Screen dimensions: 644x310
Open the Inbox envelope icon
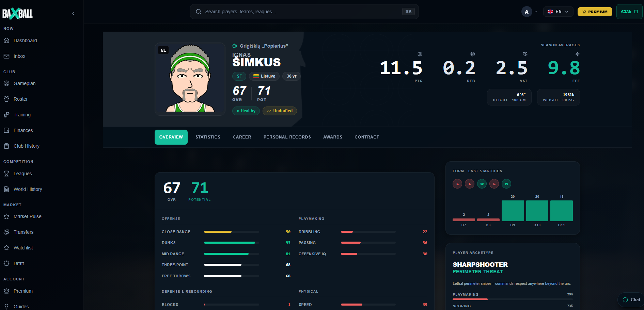tap(6, 56)
